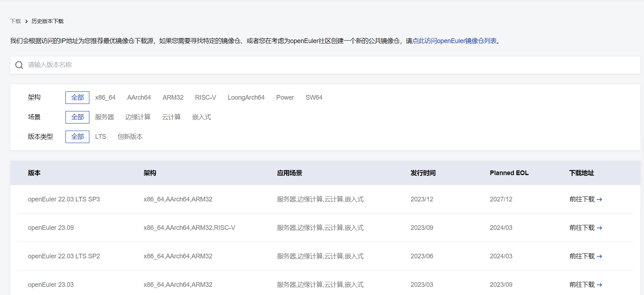
Task: Filter architecture by AArch64
Action: pyautogui.click(x=139, y=98)
